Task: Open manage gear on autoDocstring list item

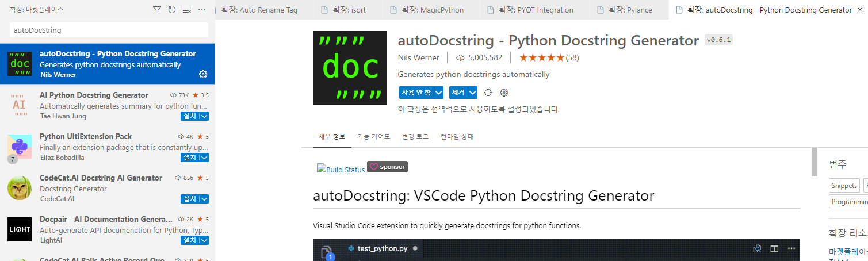Action: coord(202,74)
